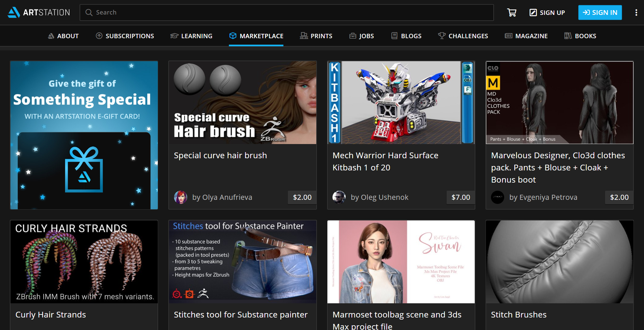The image size is (644, 330).
Task: Open the three-dot more options menu
Action: tap(636, 13)
